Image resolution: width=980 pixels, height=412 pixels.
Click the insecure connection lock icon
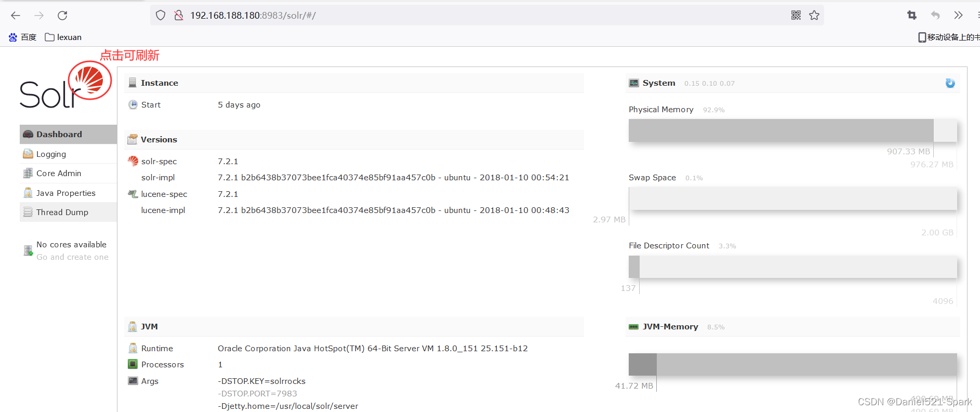(x=179, y=16)
